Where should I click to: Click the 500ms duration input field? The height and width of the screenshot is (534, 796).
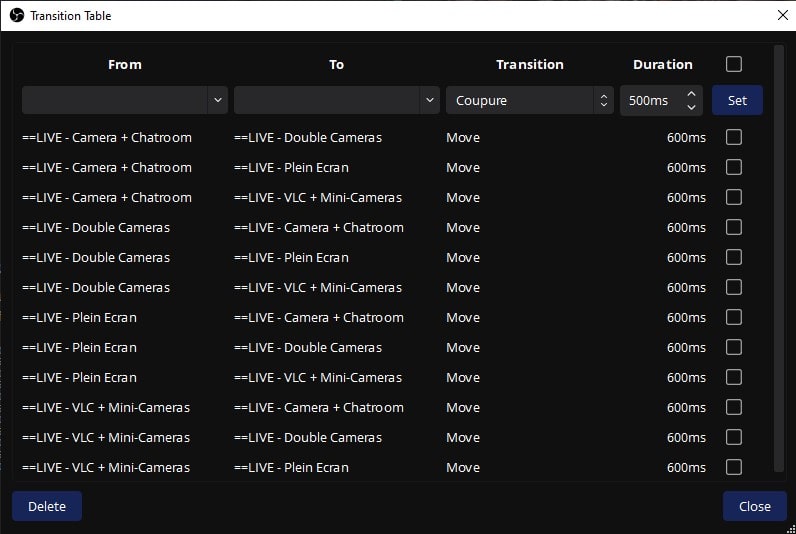650,100
